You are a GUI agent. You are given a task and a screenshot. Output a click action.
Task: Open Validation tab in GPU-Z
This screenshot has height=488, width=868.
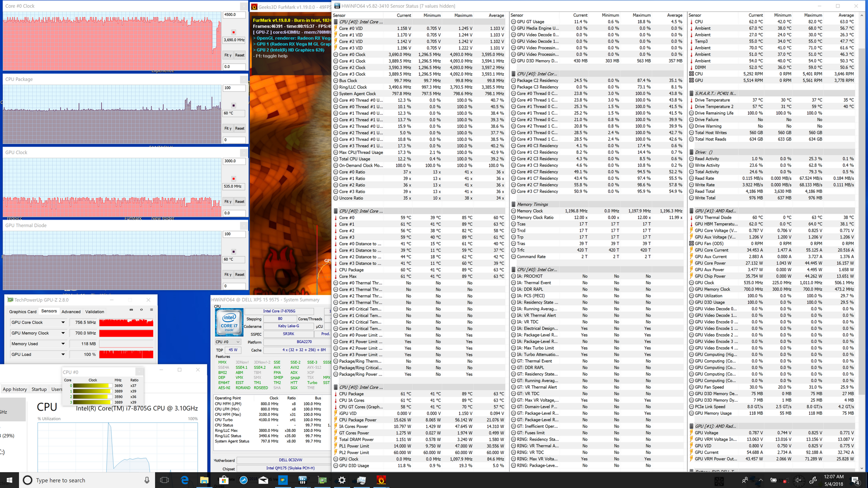94,312
